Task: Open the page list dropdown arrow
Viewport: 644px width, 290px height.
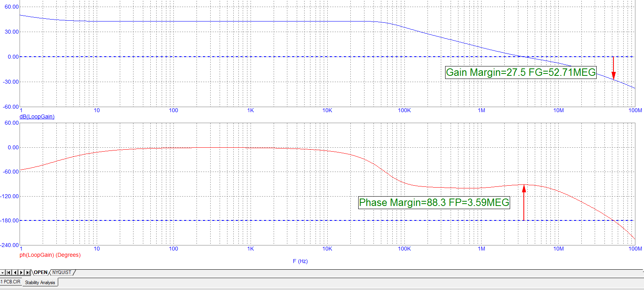Action: 2,272
